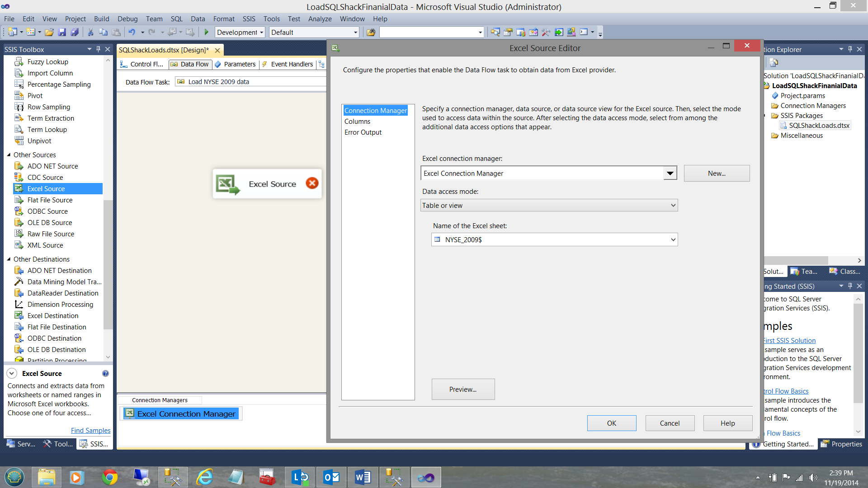The image size is (868, 488).
Task: Click the Excel Source error icon
Action: [x=312, y=183]
